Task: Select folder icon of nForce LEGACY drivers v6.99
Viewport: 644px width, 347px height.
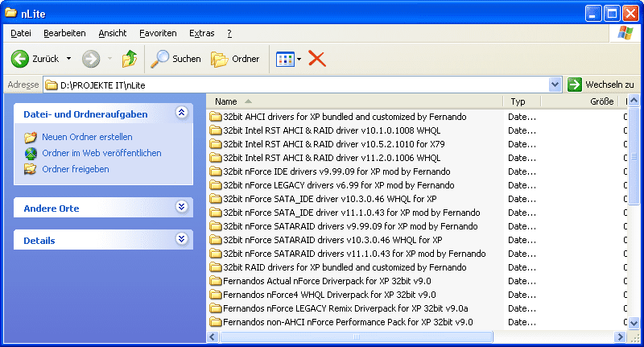Action: (x=215, y=185)
